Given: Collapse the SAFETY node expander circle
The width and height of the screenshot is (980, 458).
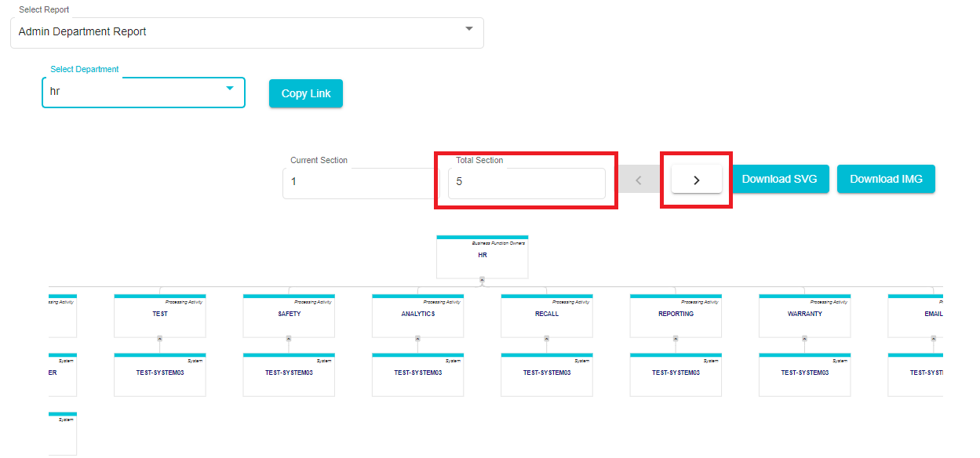Looking at the screenshot, I should [x=289, y=339].
